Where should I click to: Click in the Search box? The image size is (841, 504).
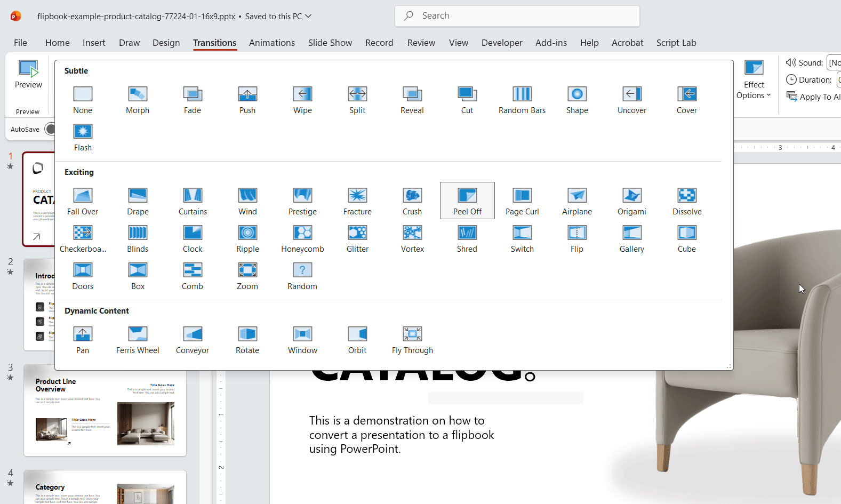517,16
